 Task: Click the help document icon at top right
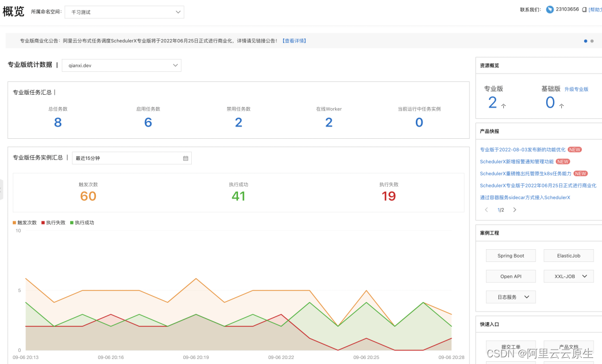[x=584, y=9]
